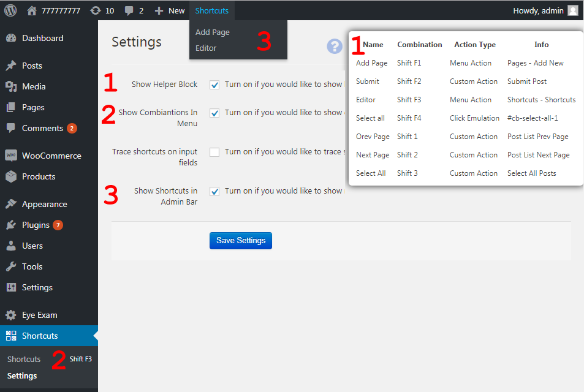Click the Select all shortcut link
This screenshot has width=584, height=392.
click(x=370, y=118)
